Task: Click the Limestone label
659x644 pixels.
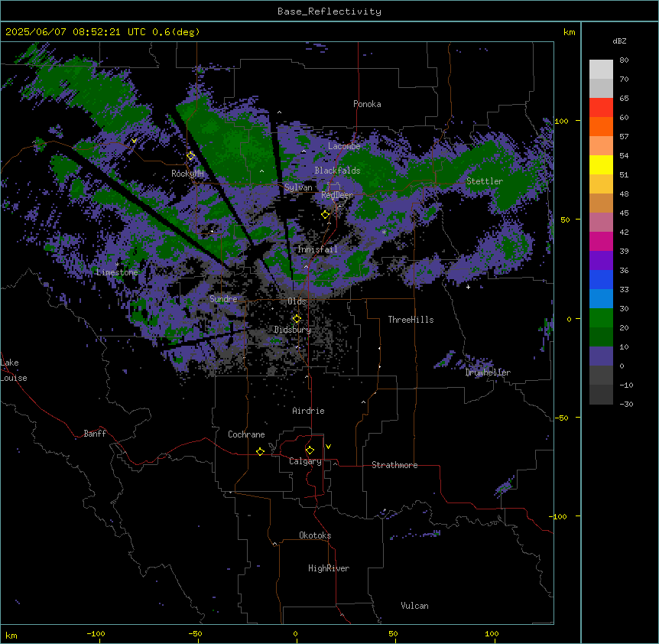Action: click(117, 272)
